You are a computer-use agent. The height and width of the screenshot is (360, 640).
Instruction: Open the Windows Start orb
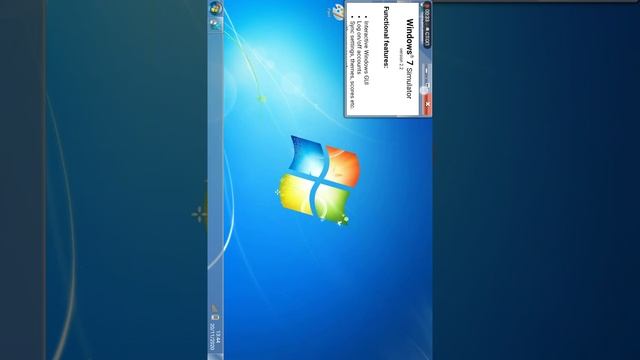[x=216, y=8]
